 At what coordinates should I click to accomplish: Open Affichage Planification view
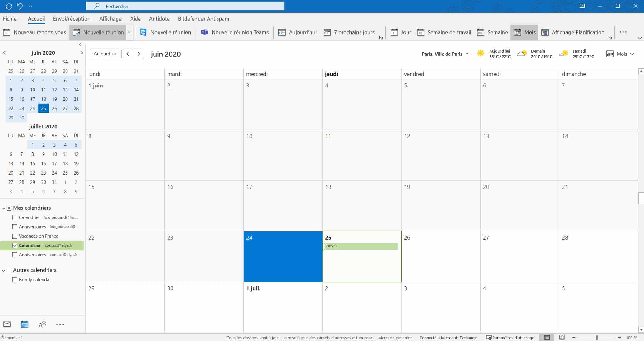573,32
